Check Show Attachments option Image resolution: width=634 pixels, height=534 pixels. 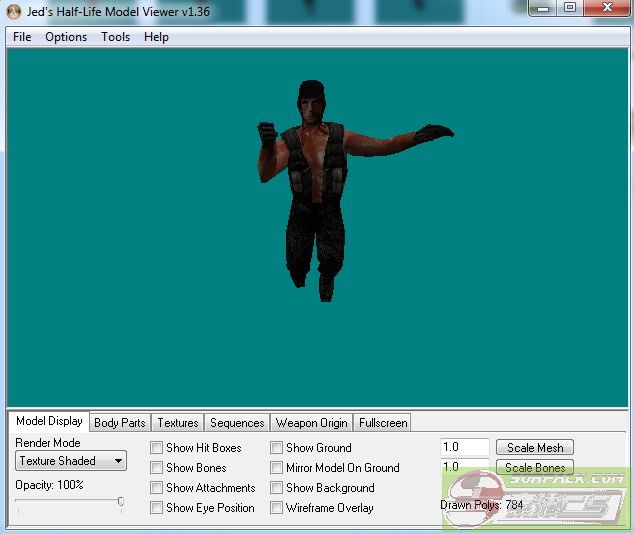[x=157, y=488]
